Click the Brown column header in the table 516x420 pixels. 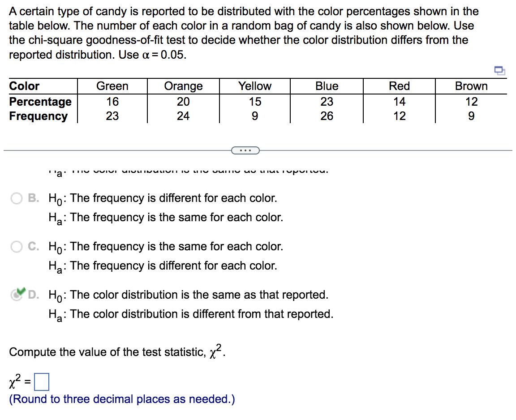[471, 86]
